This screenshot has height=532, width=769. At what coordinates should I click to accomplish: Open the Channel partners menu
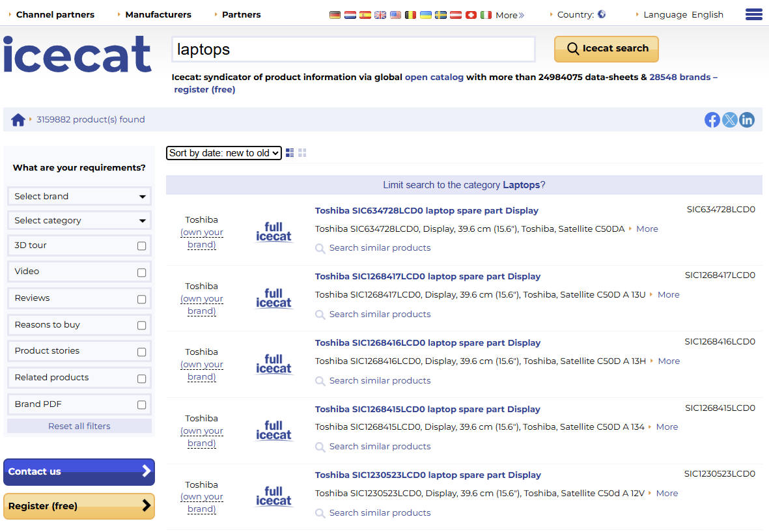pyautogui.click(x=55, y=14)
